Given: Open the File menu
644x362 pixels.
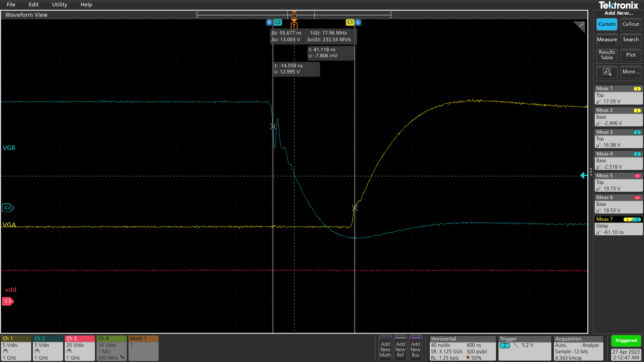Looking at the screenshot, I should pyautogui.click(x=11, y=5).
